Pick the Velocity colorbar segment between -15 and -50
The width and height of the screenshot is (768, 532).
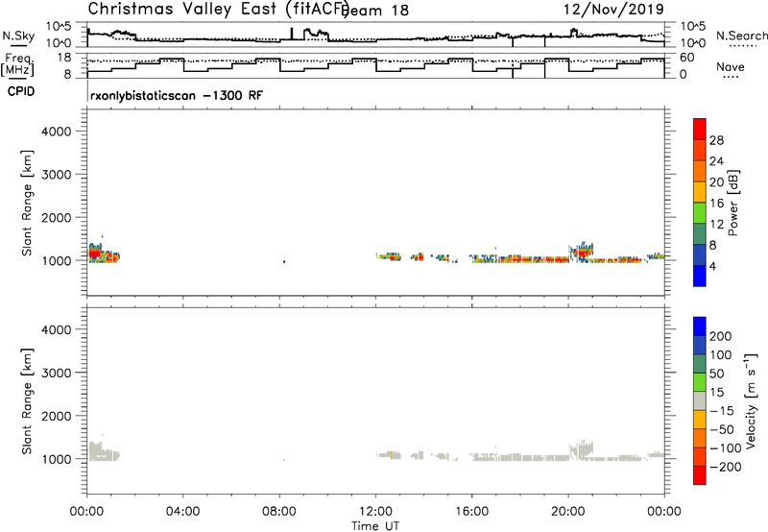coord(700,420)
